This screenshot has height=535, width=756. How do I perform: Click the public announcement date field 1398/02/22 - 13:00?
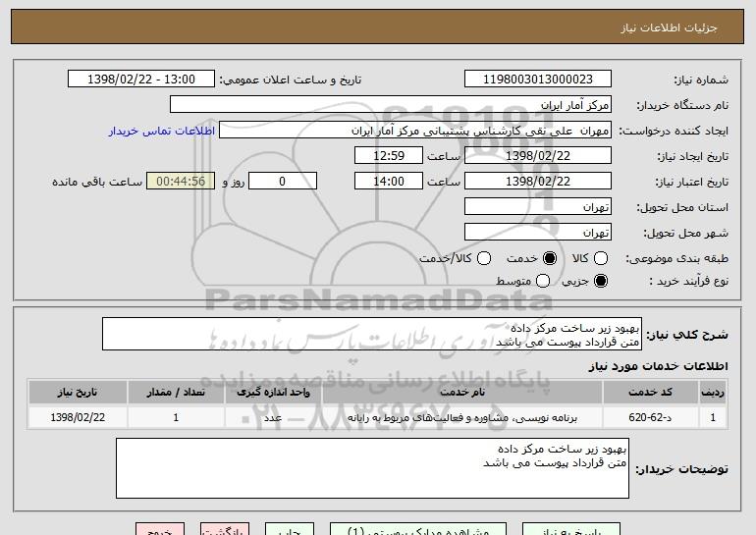[141, 80]
